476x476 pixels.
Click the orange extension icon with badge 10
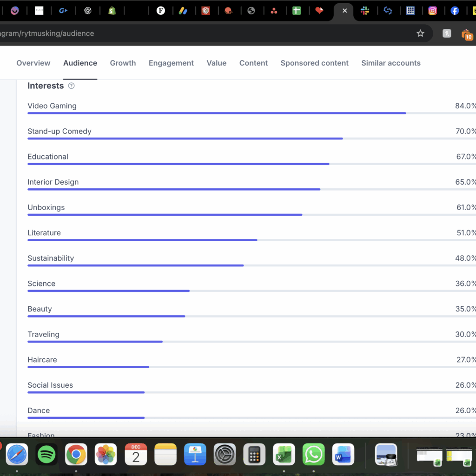pos(466,34)
